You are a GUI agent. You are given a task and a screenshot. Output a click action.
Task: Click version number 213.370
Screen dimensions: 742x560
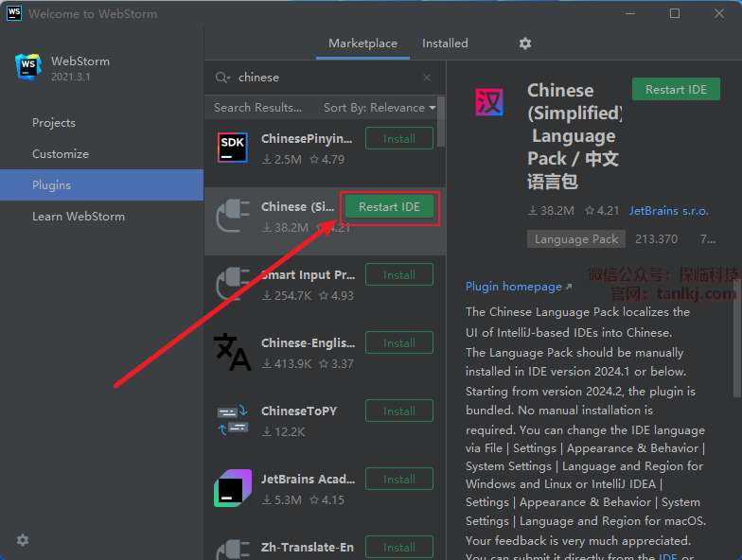click(x=657, y=239)
